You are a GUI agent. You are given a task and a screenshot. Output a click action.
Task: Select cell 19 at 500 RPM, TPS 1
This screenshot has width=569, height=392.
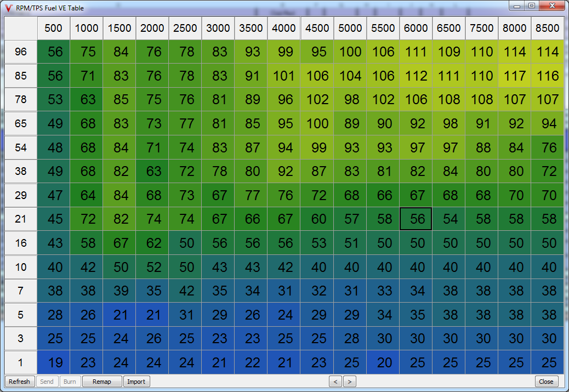(53, 362)
